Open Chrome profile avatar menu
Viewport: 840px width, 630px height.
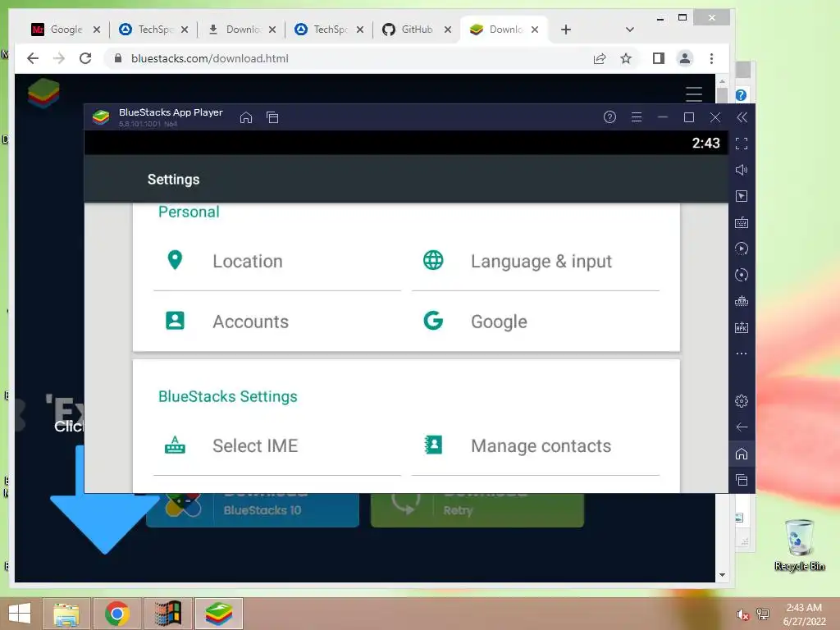685,58
